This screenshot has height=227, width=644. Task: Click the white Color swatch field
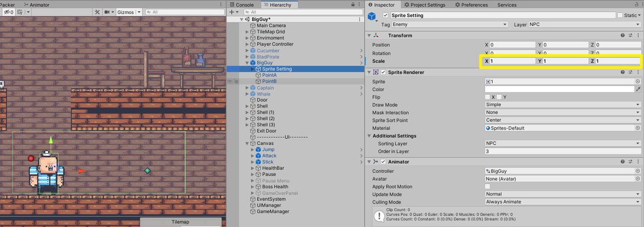click(x=559, y=89)
